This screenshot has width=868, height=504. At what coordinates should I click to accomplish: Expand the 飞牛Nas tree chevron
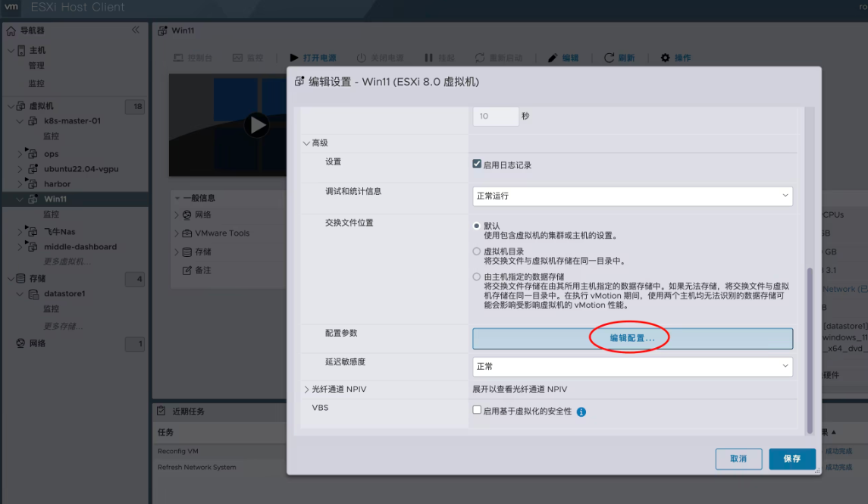tap(20, 232)
